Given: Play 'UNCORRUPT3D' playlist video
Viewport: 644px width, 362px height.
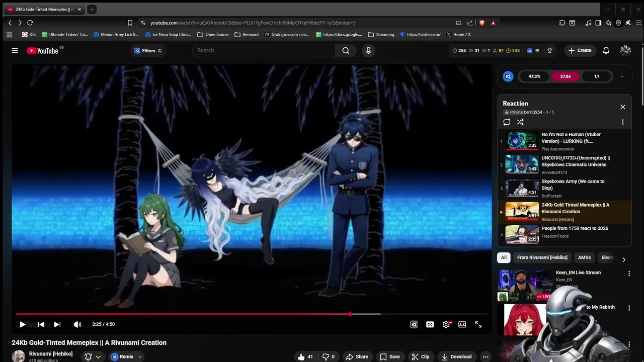Looking at the screenshot, I should 563,165.
